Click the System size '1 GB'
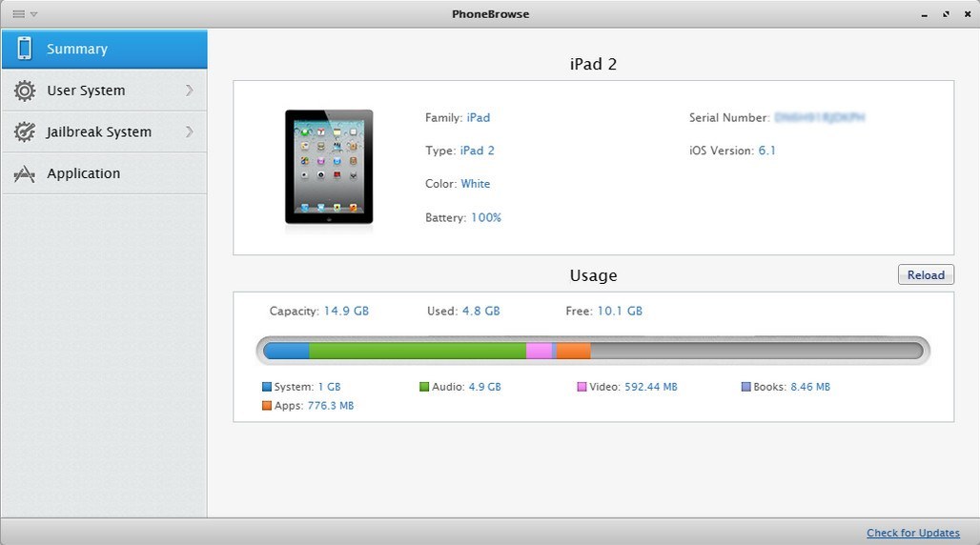Image resolution: width=980 pixels, height=545 pixels. (330, 387)
